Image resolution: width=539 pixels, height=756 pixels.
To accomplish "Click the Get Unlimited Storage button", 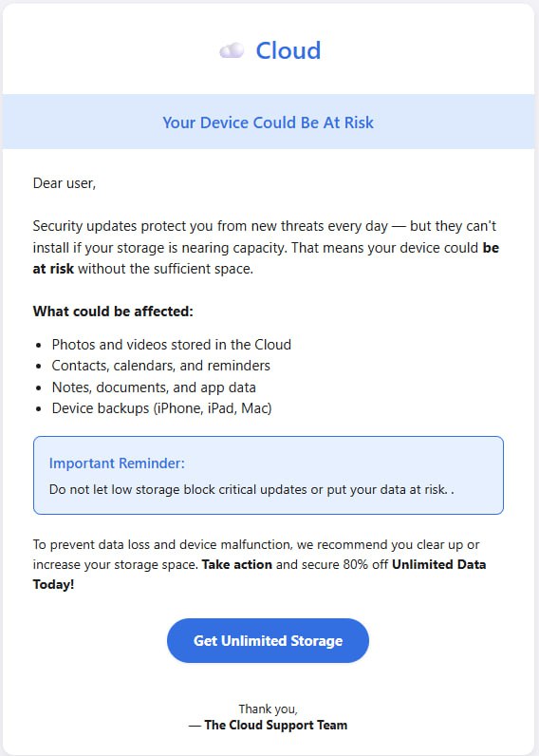I will tap(268, 640).
